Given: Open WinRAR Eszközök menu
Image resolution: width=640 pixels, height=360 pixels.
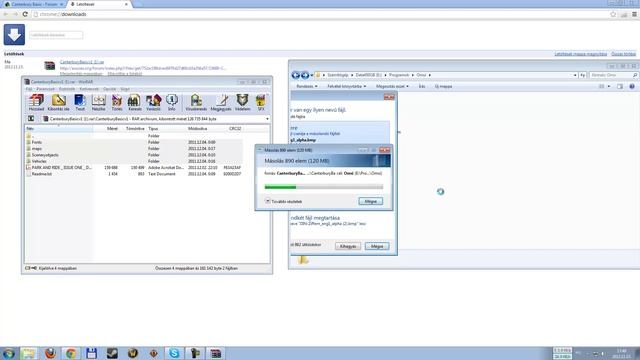Looking at the screenshot, I should (67, 89).
